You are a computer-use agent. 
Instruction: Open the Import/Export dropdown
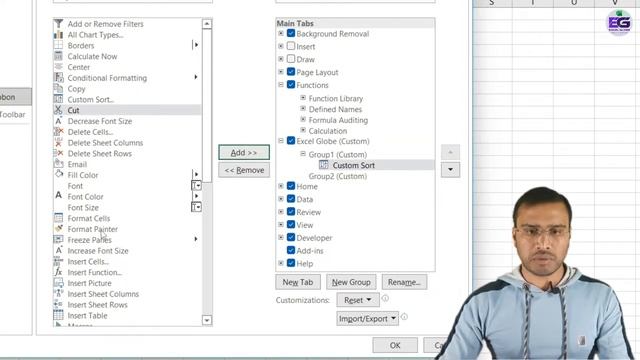[x=367, y=319]
